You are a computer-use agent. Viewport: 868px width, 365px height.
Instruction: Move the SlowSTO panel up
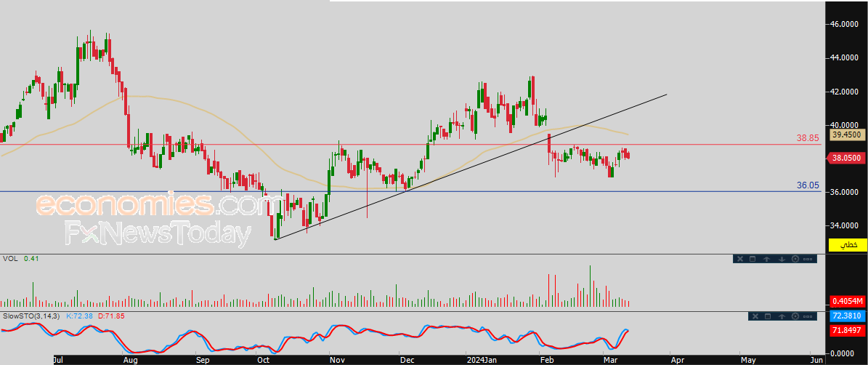click(782, 316)
